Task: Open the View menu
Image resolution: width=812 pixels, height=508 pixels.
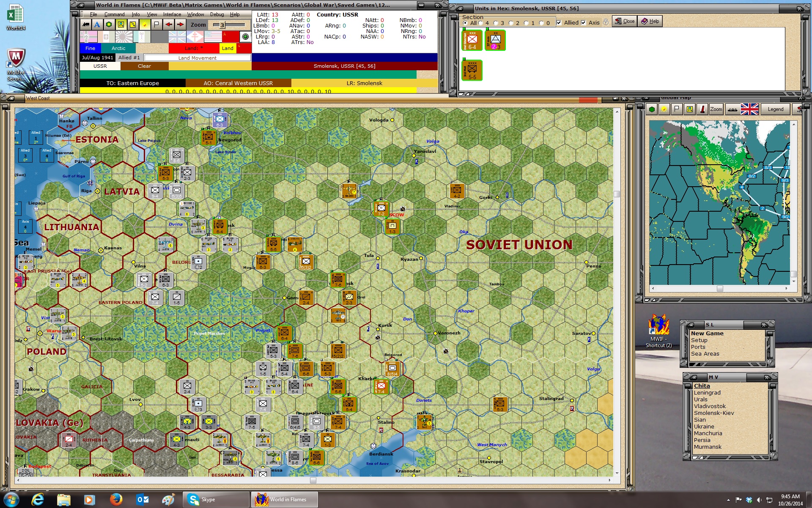Action: click(152, 14)
